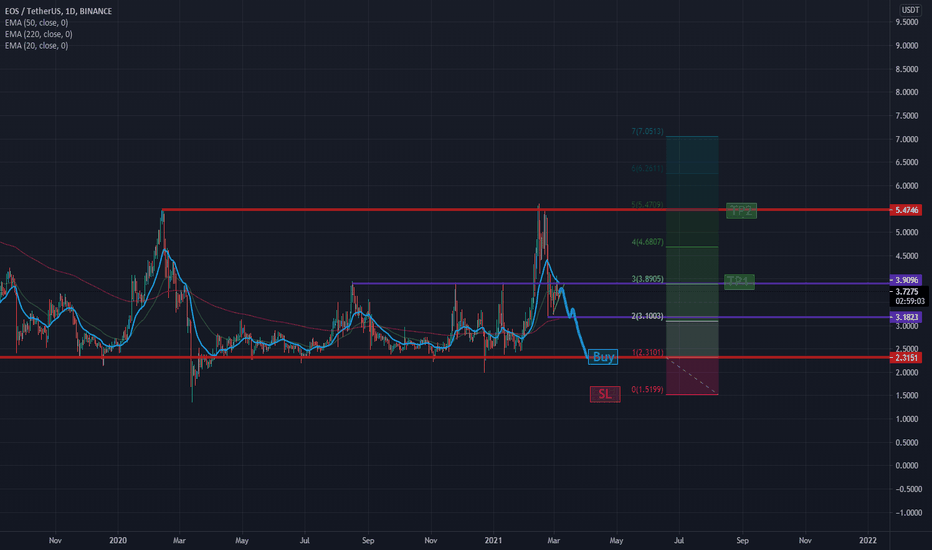Click the 6.0000 price axis label
The height and width of the screenshot is (550, 932).
[906, 186]
